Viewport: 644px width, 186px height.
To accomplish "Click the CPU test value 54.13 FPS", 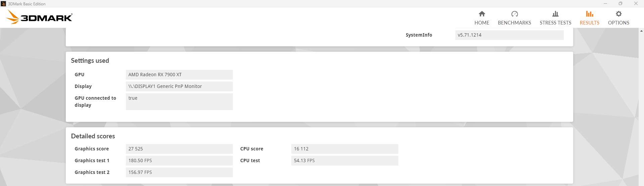I will tap(345, 160).
